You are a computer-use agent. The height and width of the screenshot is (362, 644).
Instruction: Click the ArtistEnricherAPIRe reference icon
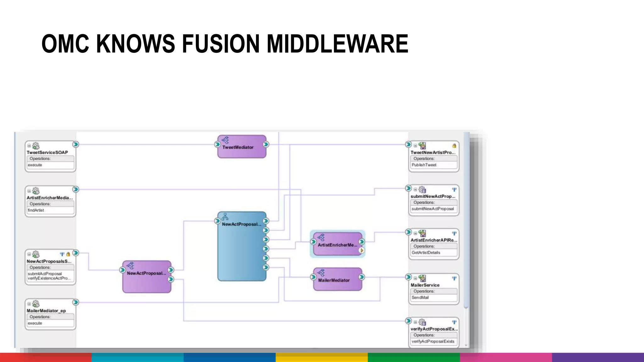(422, 233)
